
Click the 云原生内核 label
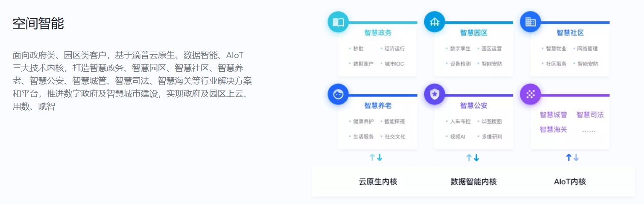point(378,182)
